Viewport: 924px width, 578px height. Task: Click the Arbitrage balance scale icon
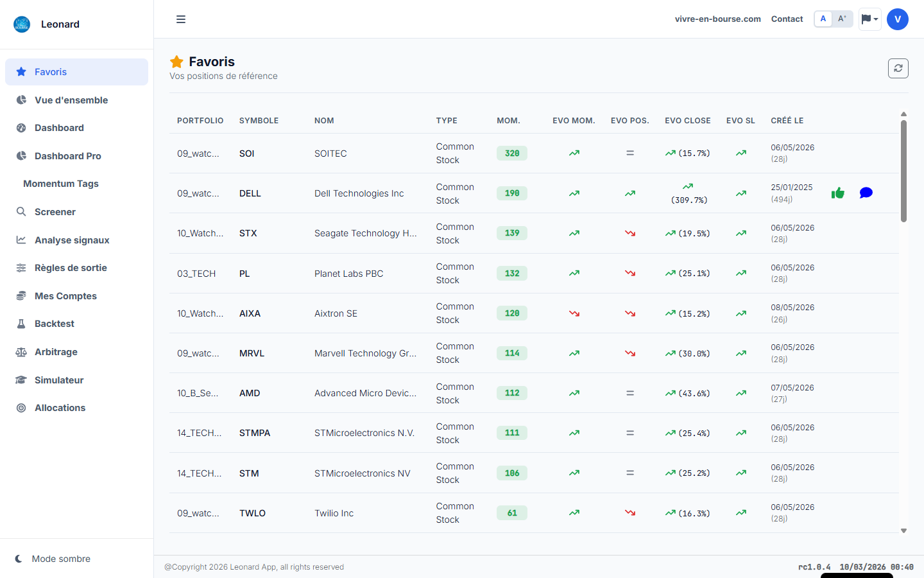[x=21, y=352]
